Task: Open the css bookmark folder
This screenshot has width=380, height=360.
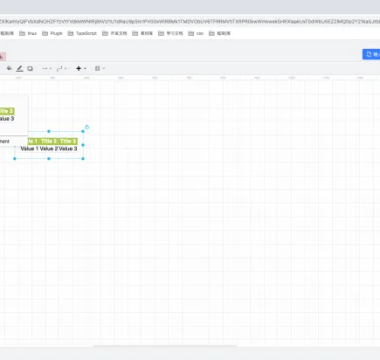Action: (x=196, y=33)
